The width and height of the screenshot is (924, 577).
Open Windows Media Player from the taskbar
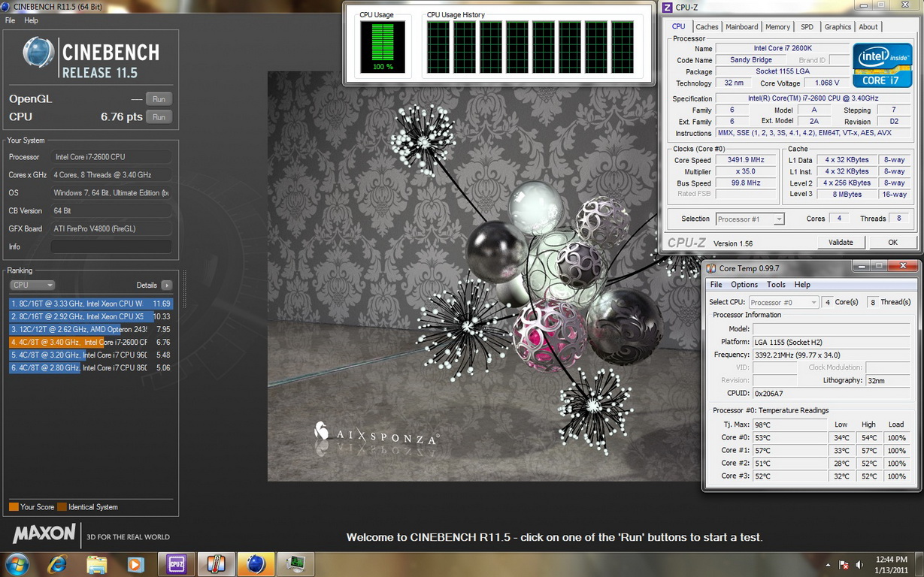pos(136,564)
